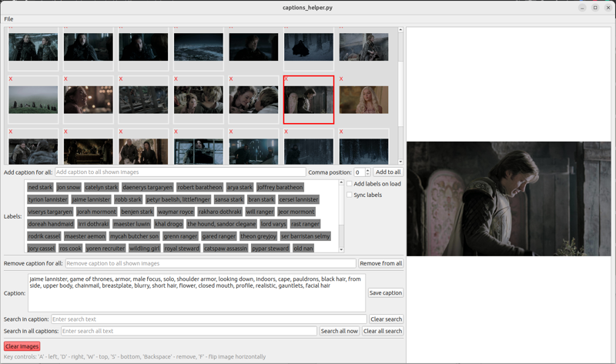616x364 pixels.
Task: Click the red X above the candlelit dark hall thumbnail
Action: tap(65, 132)
